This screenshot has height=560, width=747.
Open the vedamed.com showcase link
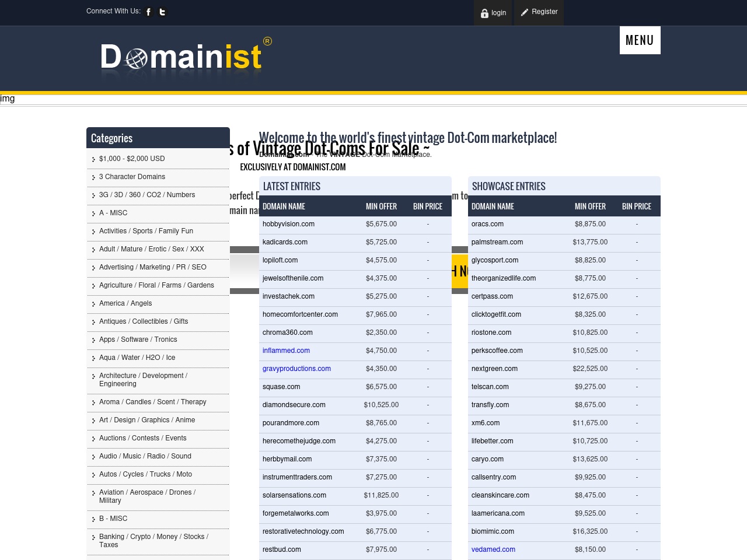coord(493,549)
